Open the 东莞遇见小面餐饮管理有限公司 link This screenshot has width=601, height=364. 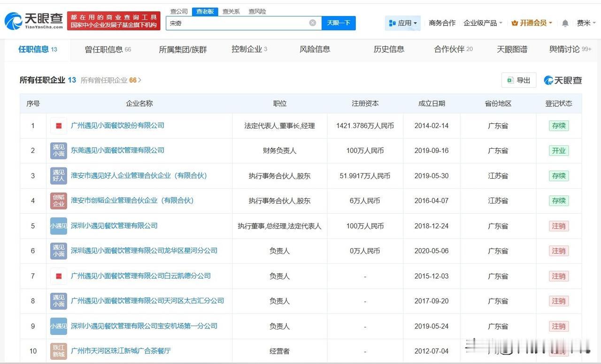tap(117, 150)
